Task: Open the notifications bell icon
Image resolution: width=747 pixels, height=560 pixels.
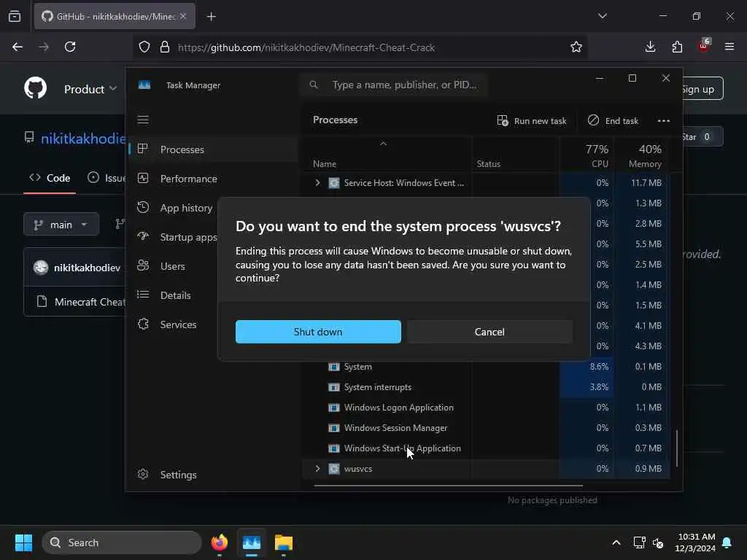Action: tap(727, 542)
